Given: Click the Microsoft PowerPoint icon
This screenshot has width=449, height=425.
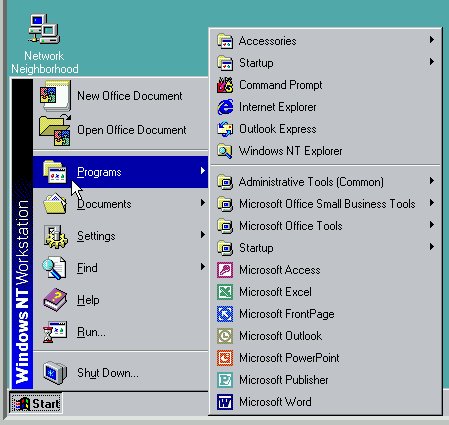Looking at the screenshot, I should [x=225, y=358].
